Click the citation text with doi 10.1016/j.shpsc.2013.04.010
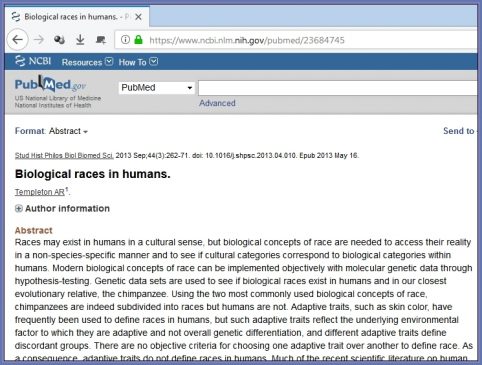The height and width of the screenshot is (365, 482). point(237,156)
